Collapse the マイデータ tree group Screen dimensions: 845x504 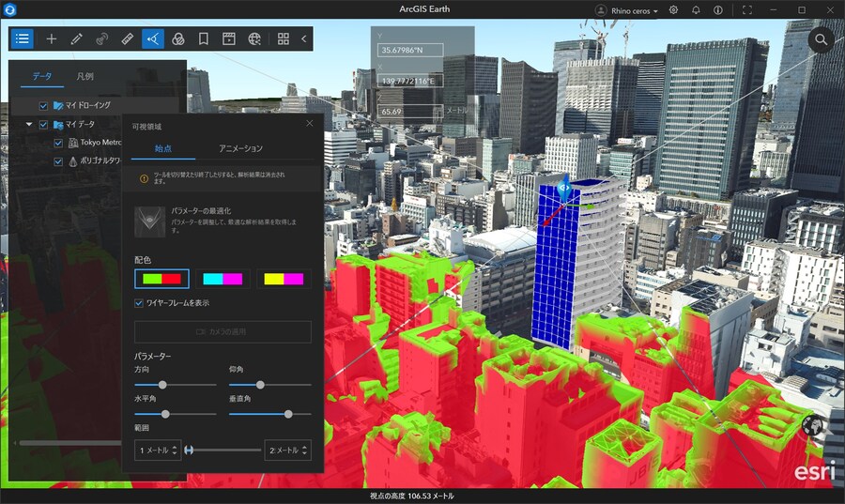[29, 124]
